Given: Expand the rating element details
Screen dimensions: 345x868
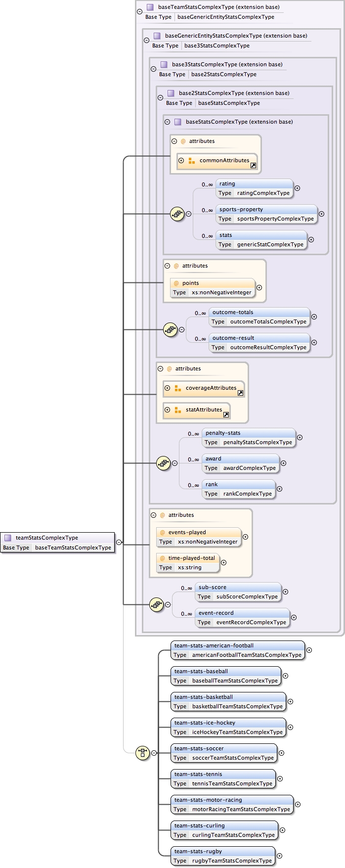Looking at the screenshot, I should [297, 188].
